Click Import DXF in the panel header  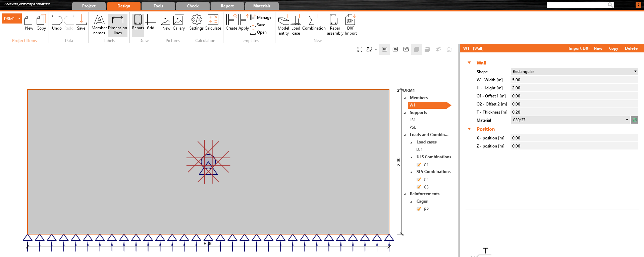[x=579, y=48]
